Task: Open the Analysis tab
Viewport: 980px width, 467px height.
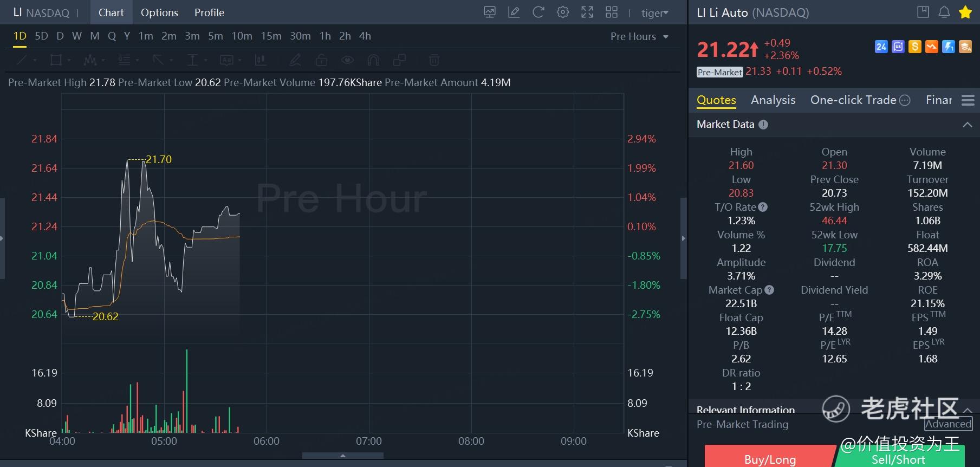Action: pos(773,100)
